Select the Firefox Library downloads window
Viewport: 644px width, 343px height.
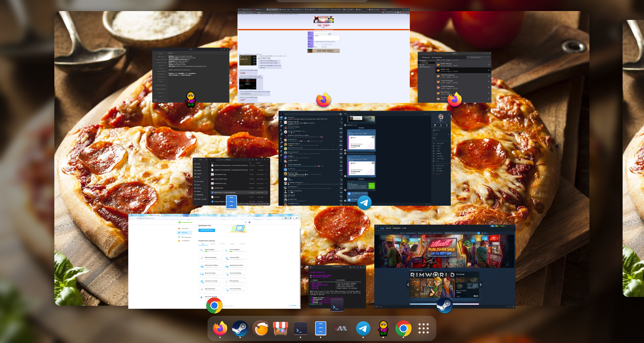tap(454, 77)
